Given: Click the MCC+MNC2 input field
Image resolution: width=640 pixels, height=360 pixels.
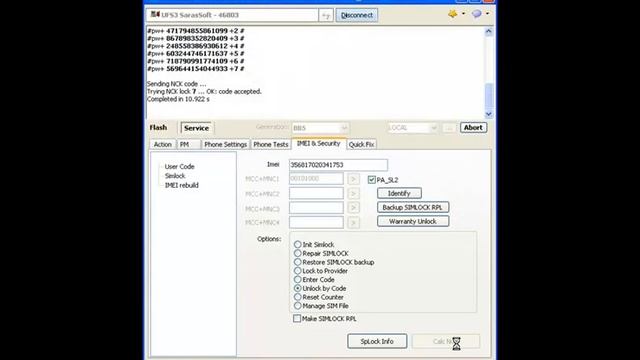Looking at the screenshot, I should click(x=316, y=193).
